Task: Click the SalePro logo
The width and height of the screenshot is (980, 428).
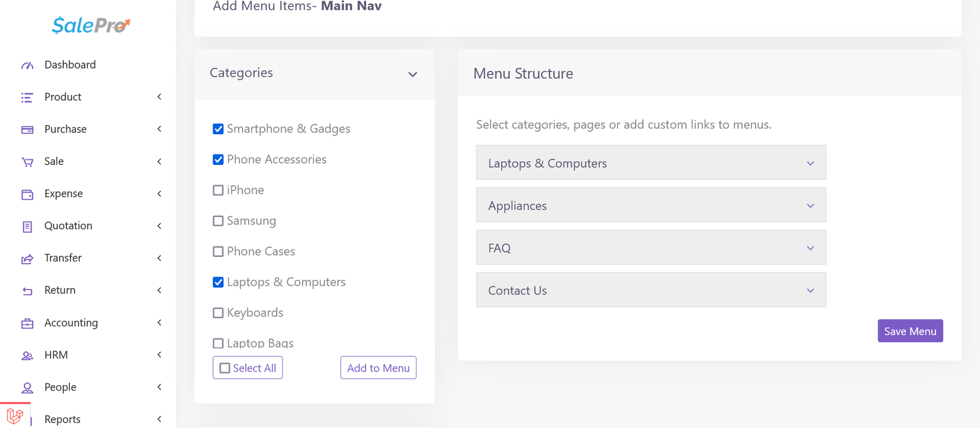Action: coord(91,25)
